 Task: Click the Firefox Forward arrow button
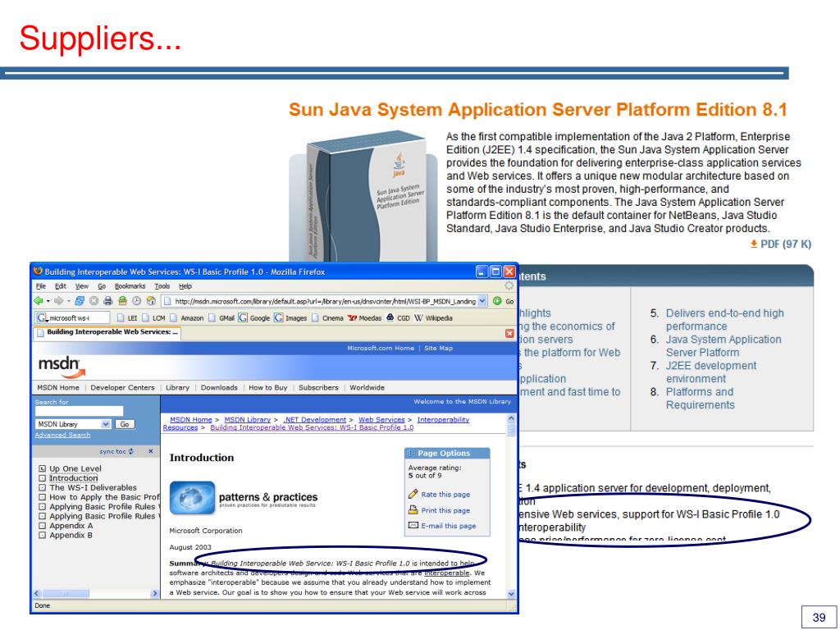pyautogui.click(x=59, y=301)
